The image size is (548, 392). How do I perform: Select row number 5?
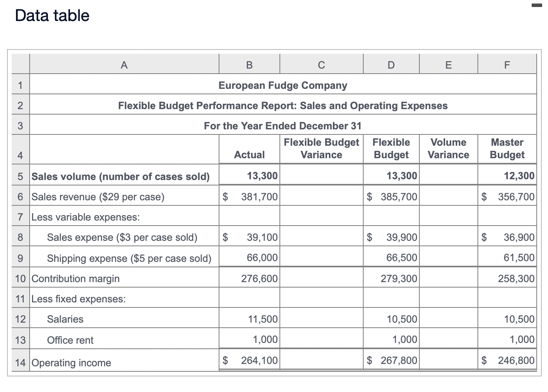point(20,176)
